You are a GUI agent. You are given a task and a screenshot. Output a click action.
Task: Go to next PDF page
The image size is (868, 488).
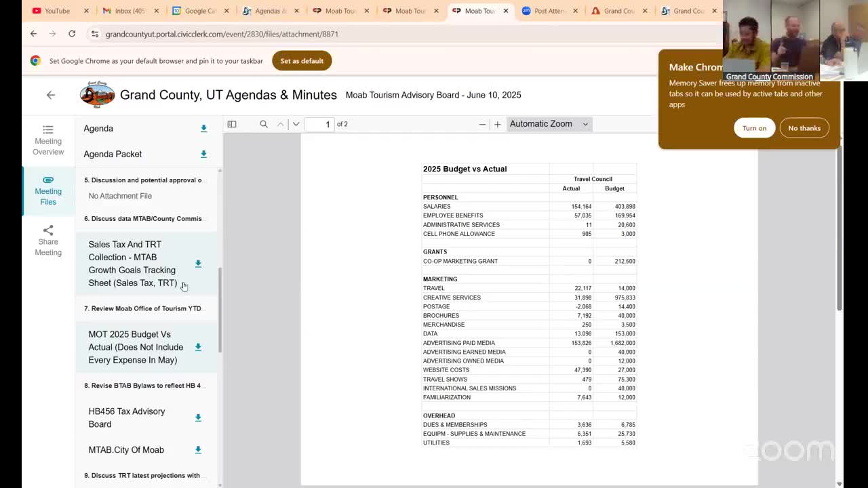tap(296, 124)
